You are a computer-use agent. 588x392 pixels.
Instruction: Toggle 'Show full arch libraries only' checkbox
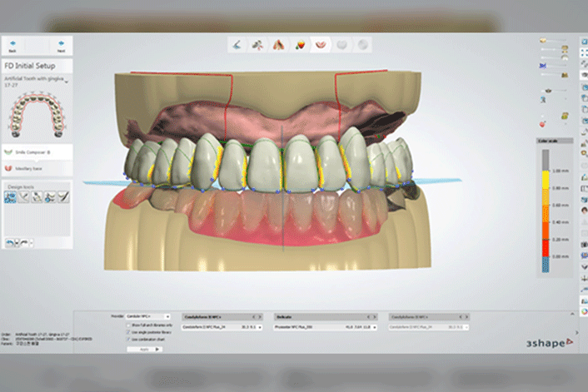128,324
